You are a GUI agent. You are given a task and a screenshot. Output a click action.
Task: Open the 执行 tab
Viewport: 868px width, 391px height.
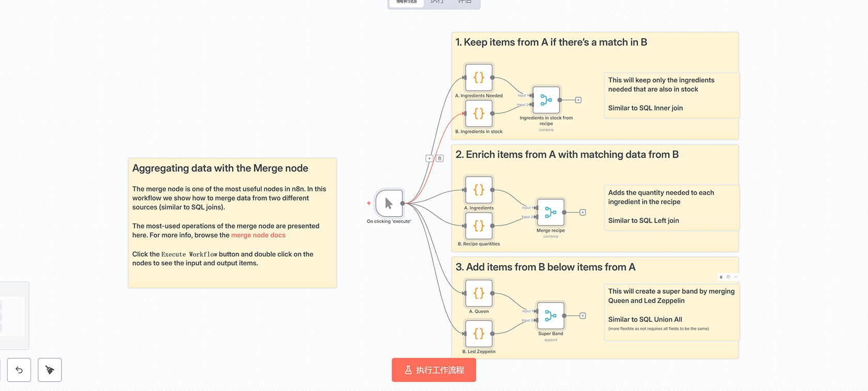pos(437,3)
